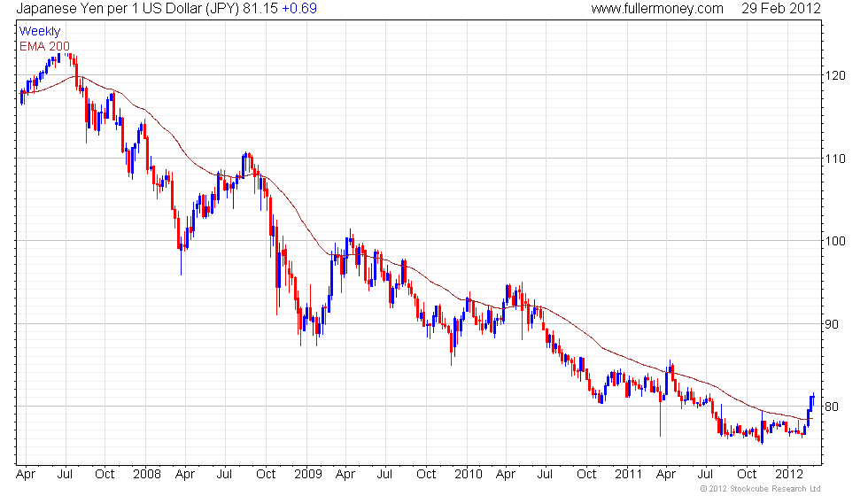Click the 'EMA 200' legend label

coord(44,46)
